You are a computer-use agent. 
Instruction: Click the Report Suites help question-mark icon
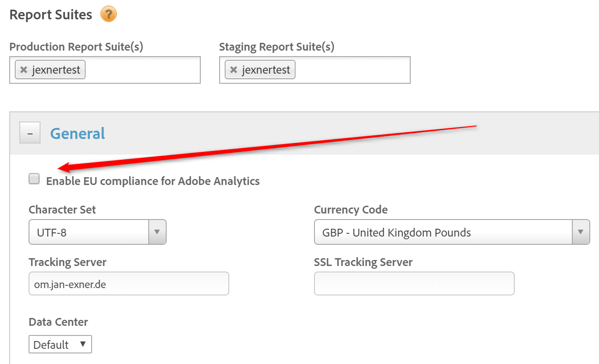coord(109,14)
